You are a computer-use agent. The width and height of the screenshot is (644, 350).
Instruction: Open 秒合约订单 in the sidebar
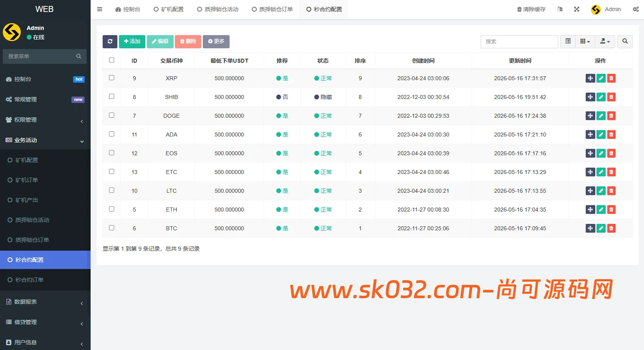click(x=45, y=280)
